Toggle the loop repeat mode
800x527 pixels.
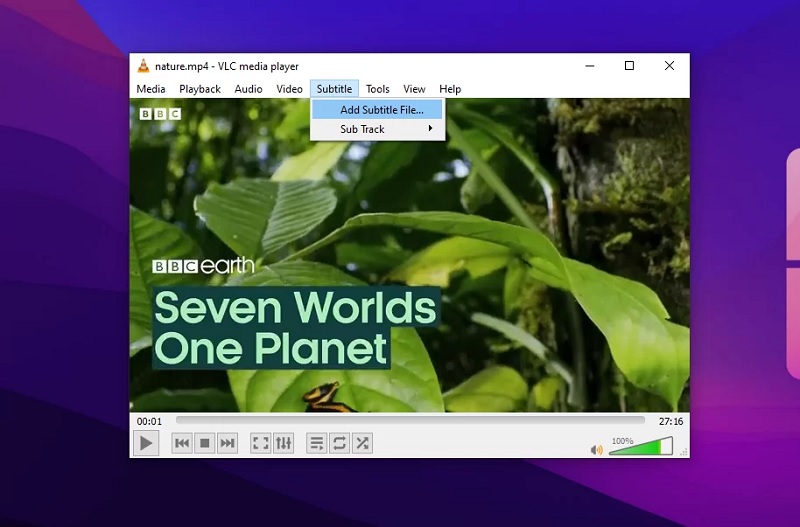[x=339, y=443]
